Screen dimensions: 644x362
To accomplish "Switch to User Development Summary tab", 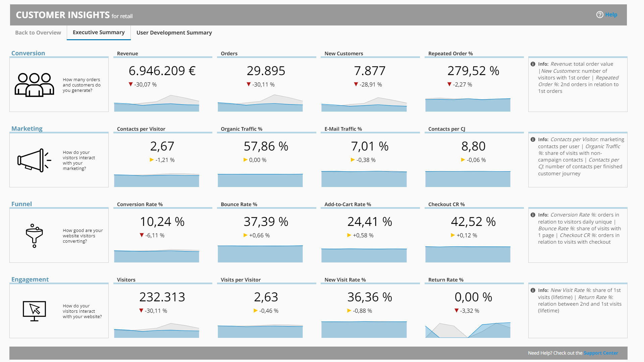I will pos(174,33).
